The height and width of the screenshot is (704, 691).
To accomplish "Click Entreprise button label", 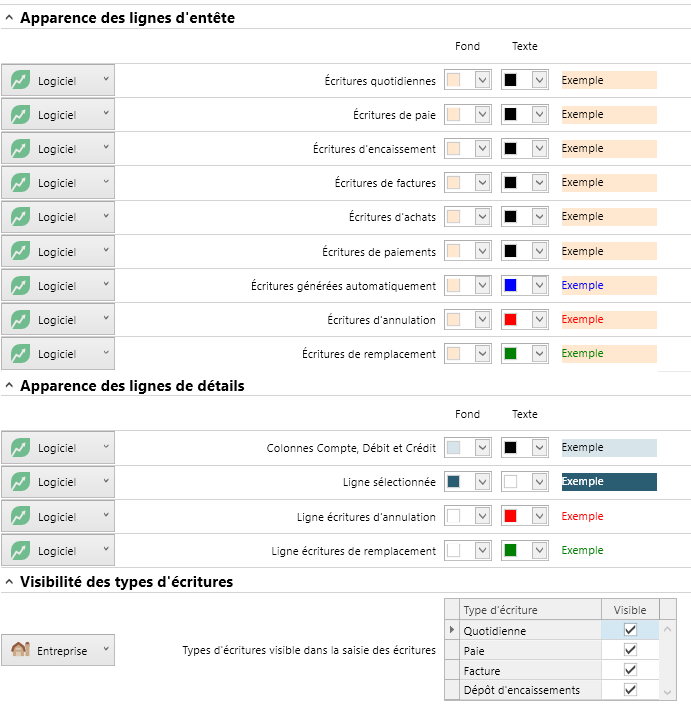I will point(62,651).
